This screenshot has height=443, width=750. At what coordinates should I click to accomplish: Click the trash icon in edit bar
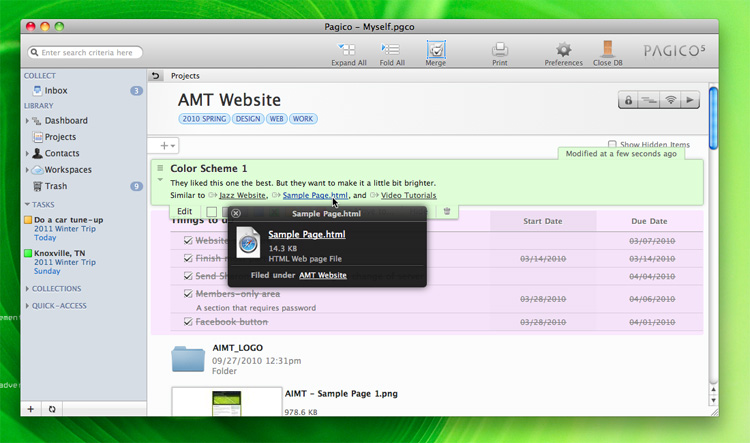pyautogui.click(x=447, y=211)
